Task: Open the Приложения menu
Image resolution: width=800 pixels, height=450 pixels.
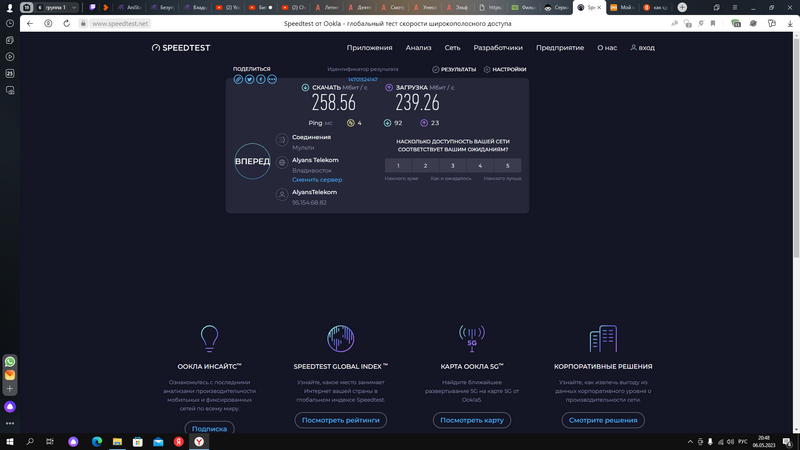Action: tap(369, 47)
